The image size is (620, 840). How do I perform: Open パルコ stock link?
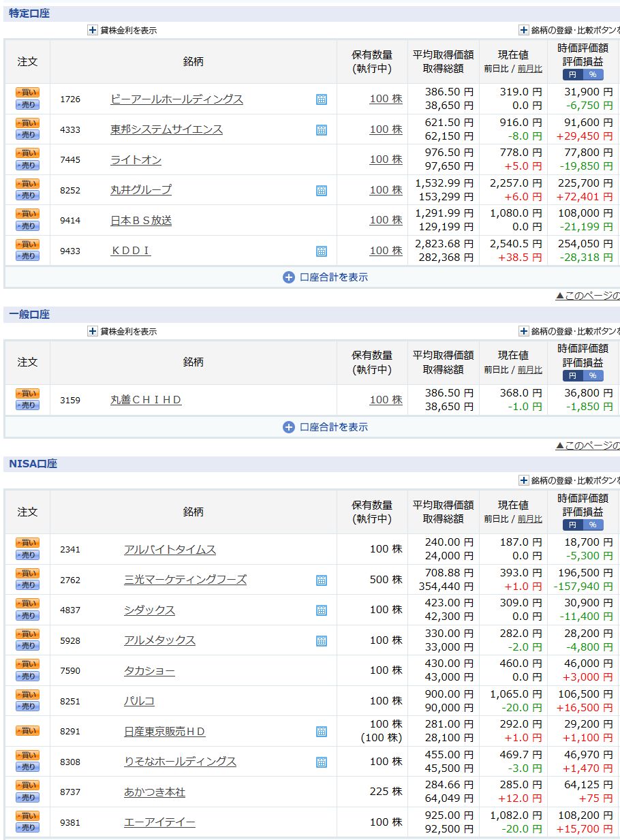(139, 701)
